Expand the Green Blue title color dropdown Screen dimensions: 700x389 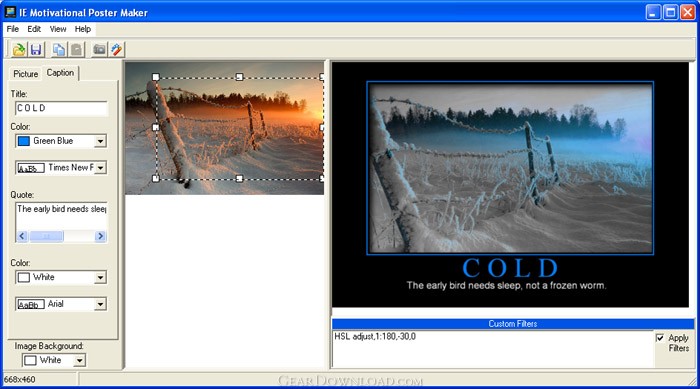point(100,141)
